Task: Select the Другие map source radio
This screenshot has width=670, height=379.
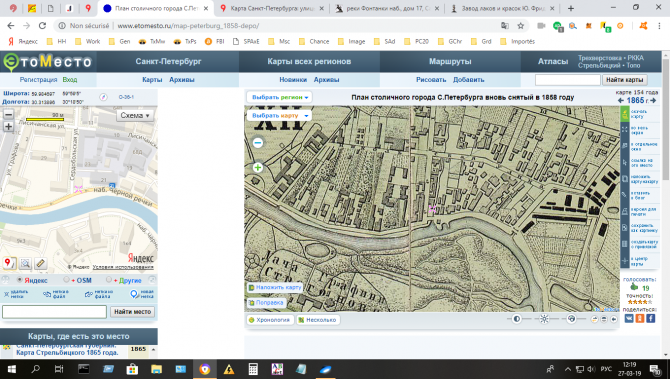Action: [x=109, y=280]
